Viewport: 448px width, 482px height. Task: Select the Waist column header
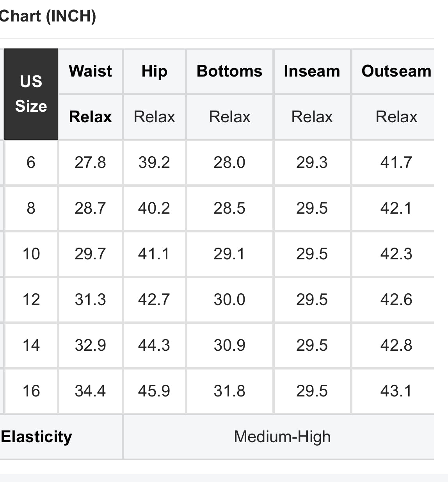click(90, 71)
